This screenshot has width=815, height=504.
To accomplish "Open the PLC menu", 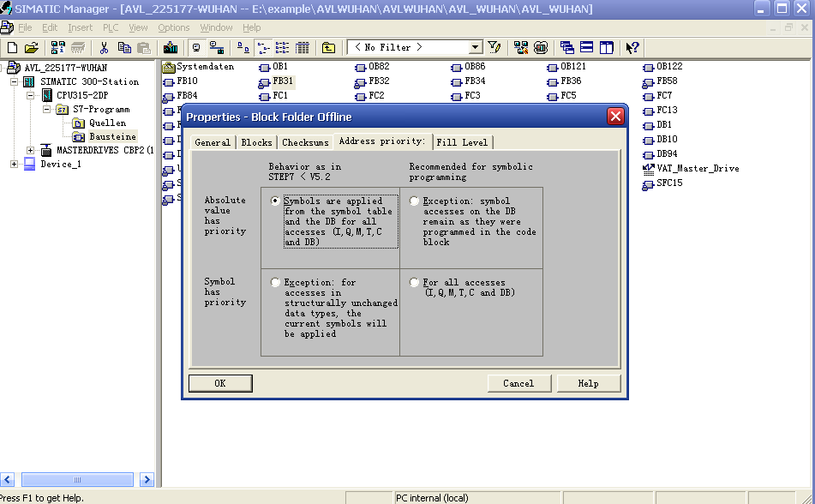I will (x=111, y=27).
